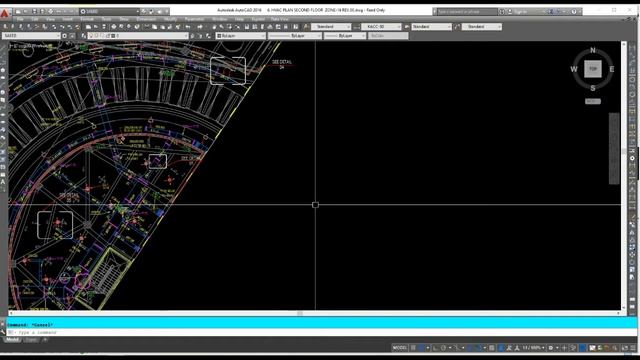Open the Draw menu
Image resolution: width=640 pixels, height=360 pixels.
(x=124, y=19)
